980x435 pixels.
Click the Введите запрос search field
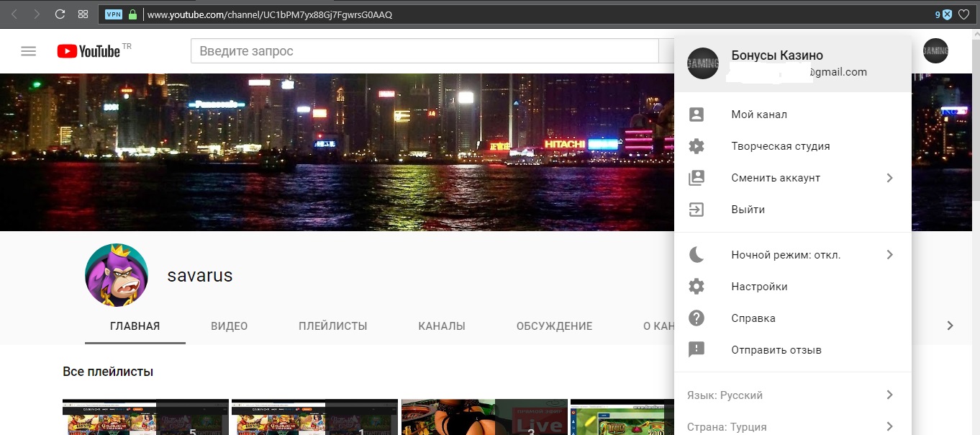click(x=424, y=51)
